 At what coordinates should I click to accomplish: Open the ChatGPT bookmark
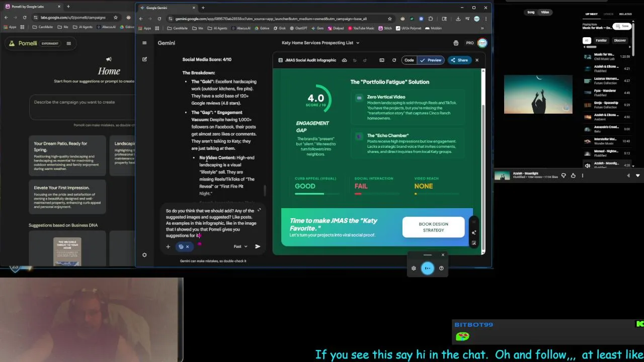click(298, 28)
